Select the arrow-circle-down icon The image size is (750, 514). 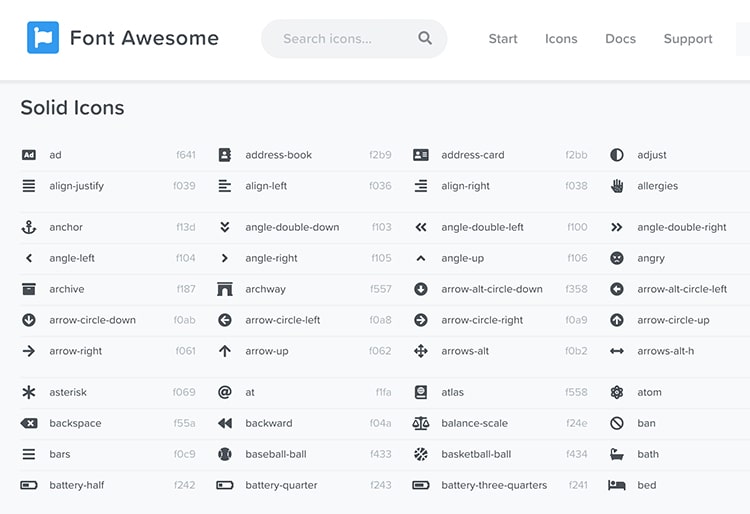click(x=29, y=320)
